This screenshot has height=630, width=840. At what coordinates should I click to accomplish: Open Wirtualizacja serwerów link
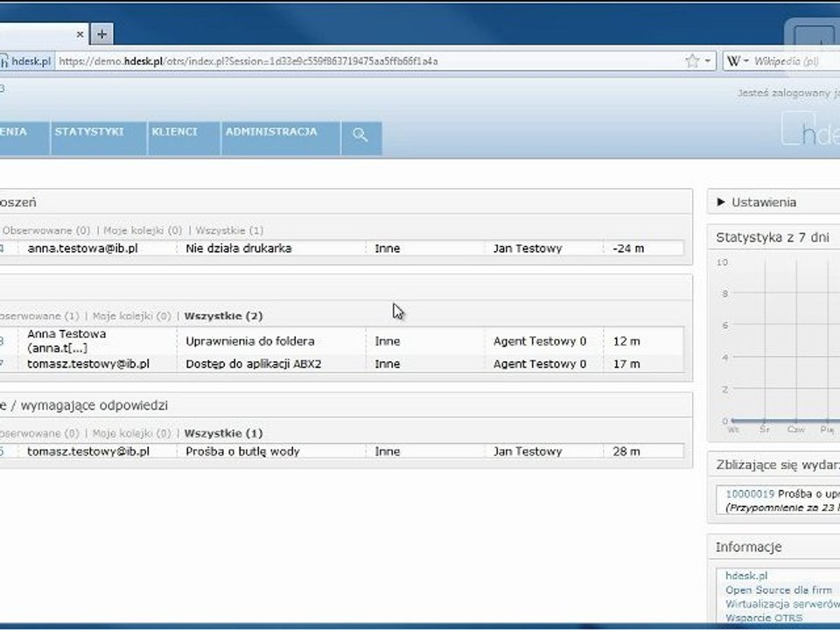[782, 604]
